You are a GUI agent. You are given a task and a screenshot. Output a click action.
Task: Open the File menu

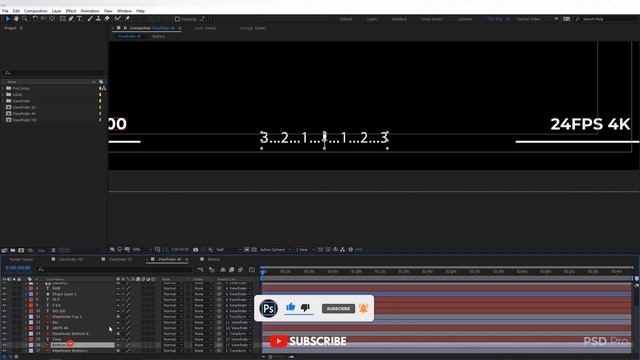point(5,11)
